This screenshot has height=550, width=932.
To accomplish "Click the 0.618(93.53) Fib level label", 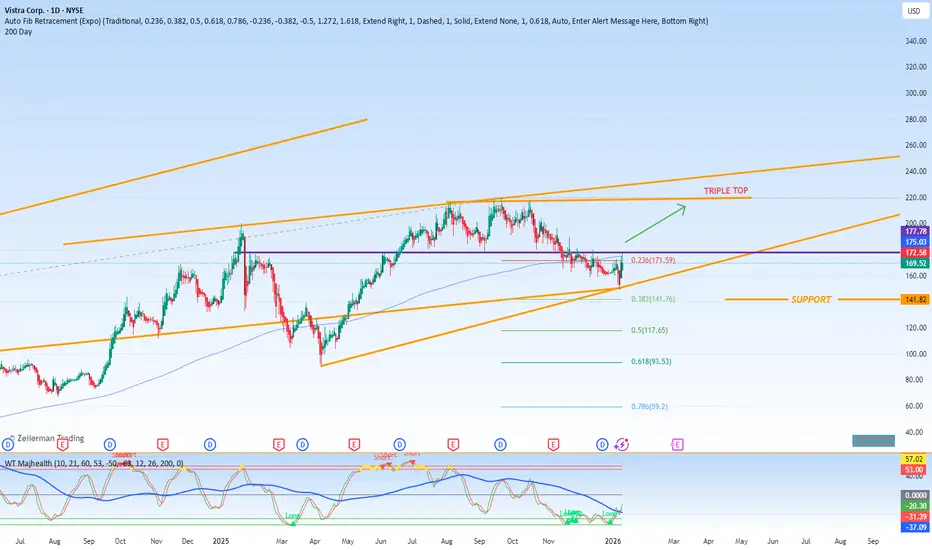I will coord(651,362).
